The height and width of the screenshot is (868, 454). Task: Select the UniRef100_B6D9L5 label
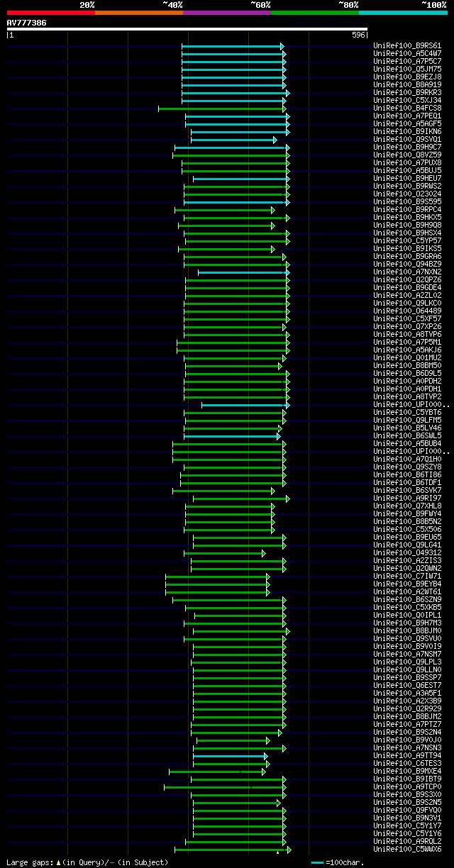click(x=407, y=373)
